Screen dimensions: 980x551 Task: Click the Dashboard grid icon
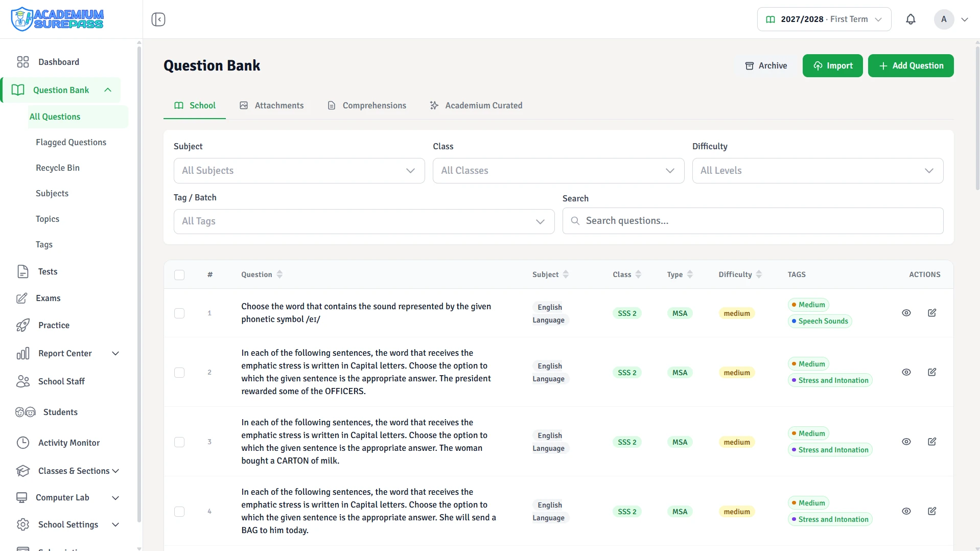23,62
